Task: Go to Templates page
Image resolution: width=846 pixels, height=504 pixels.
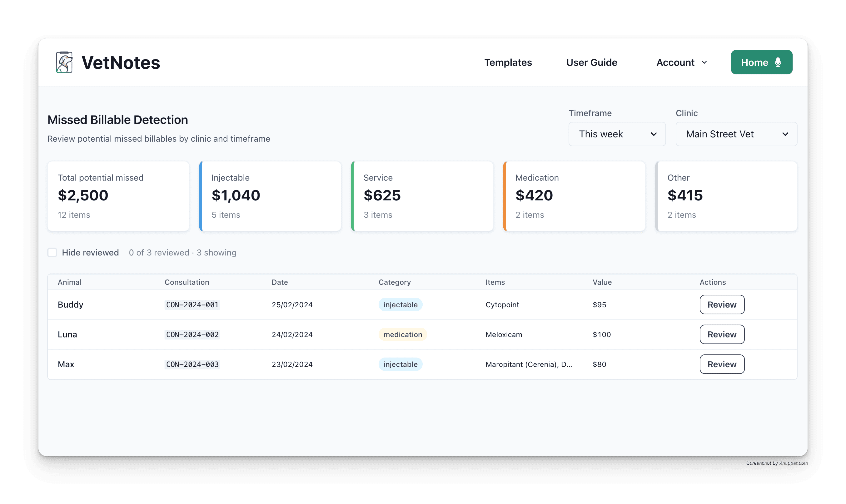Action: point(508,62)
